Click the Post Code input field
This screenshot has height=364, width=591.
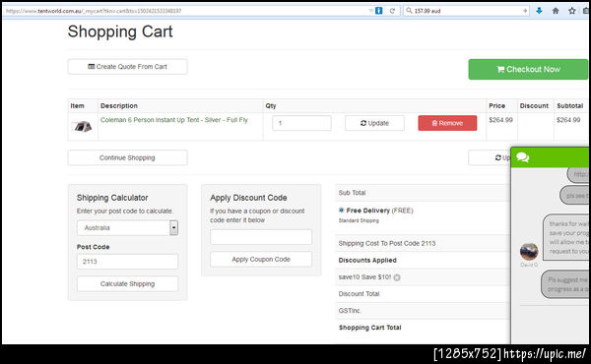(127, 262)
